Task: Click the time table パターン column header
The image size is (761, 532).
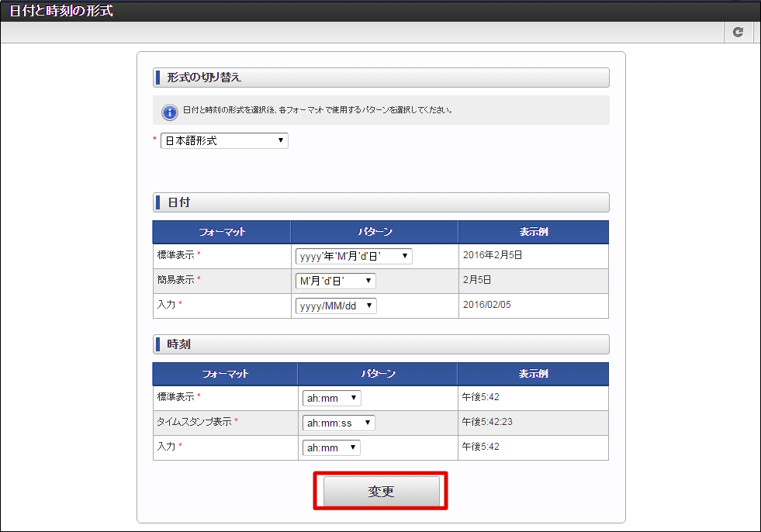Action: (x=378, y=374)
